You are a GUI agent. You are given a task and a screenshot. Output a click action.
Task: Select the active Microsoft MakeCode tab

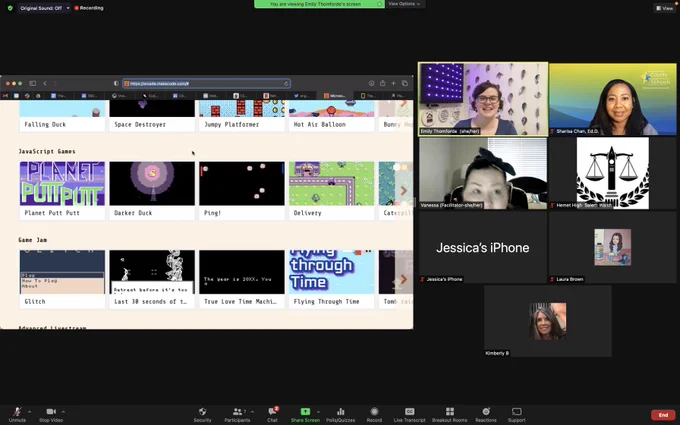(x=335, y=95)
